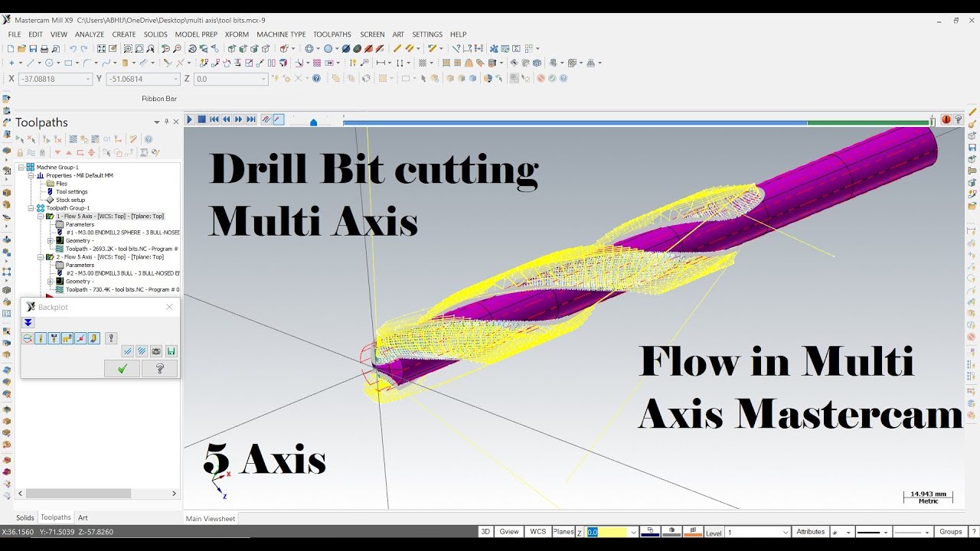Click the Planes status bar button
Viewport: 980px width, 551px height.
[563, 532]
